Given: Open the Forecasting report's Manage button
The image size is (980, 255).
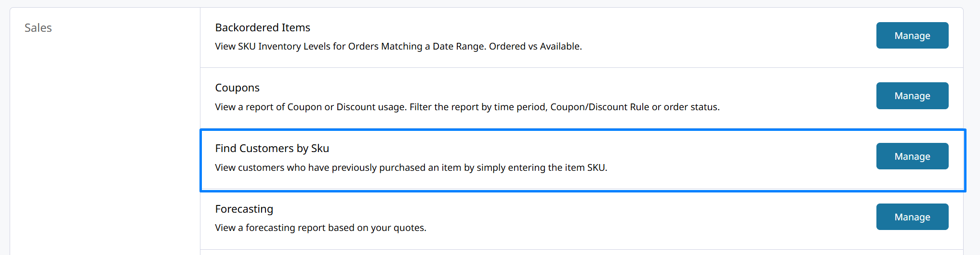Looking at the screenshot, I should (x=912, y=217).
